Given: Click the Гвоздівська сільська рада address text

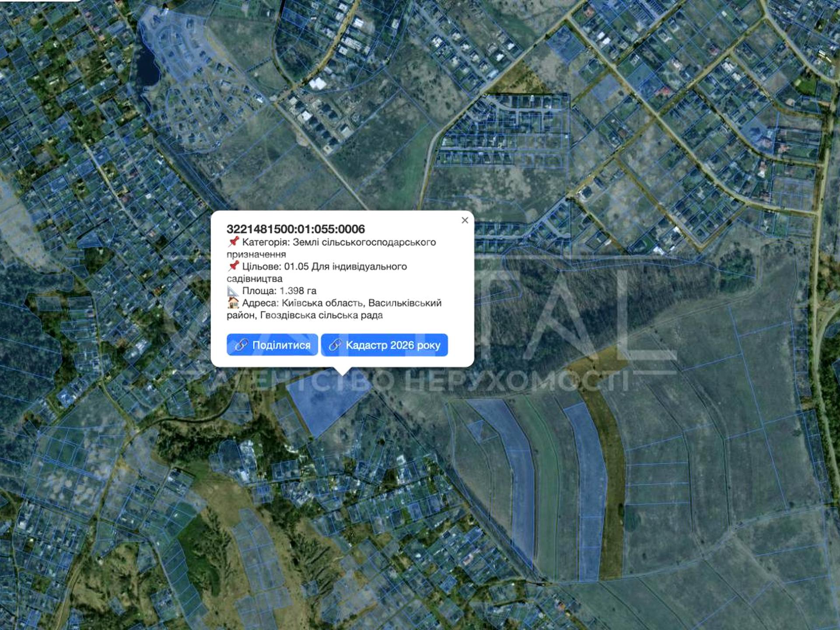Looking at the screenshot, I should (x=322, y=315).
